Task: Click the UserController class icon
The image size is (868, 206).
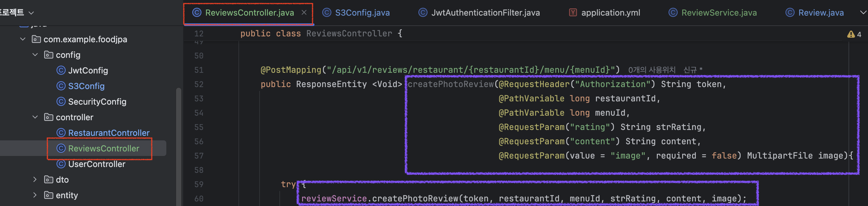Action: click(61, 163)
